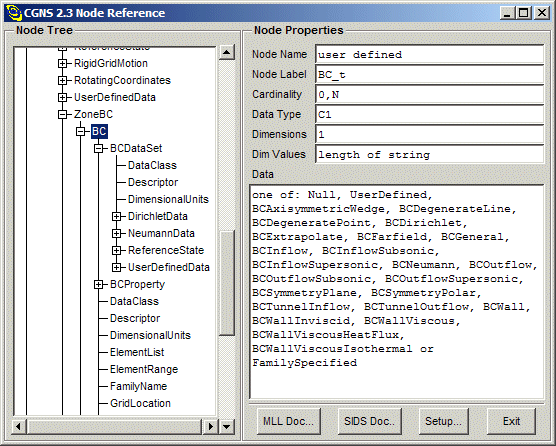Collapse the BCDataSet branch

[99, 149]
